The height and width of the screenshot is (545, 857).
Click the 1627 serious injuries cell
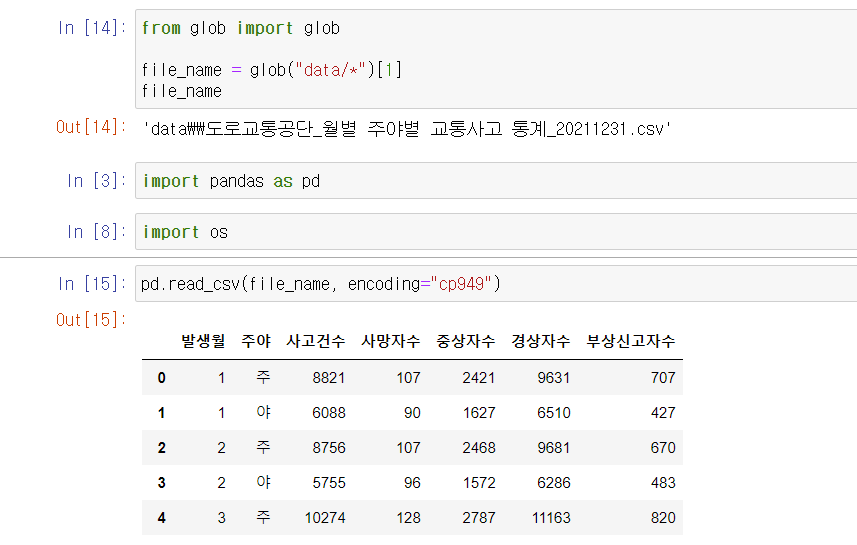479,413
